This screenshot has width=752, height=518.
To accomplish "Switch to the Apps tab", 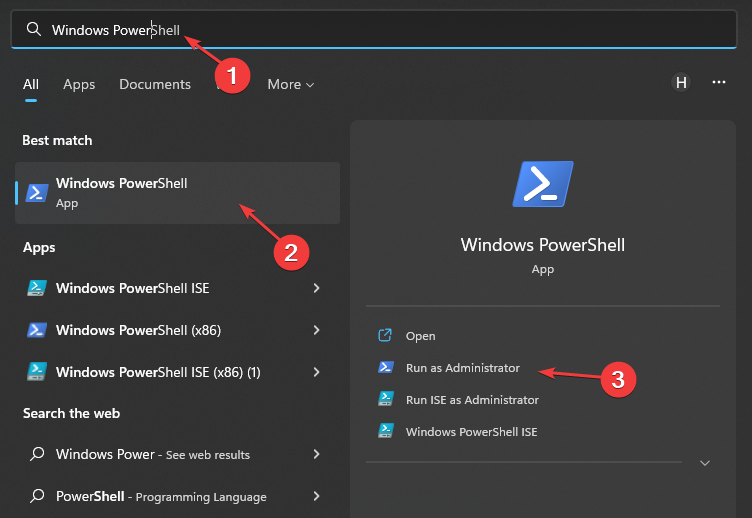I will [x=79, y=84].
